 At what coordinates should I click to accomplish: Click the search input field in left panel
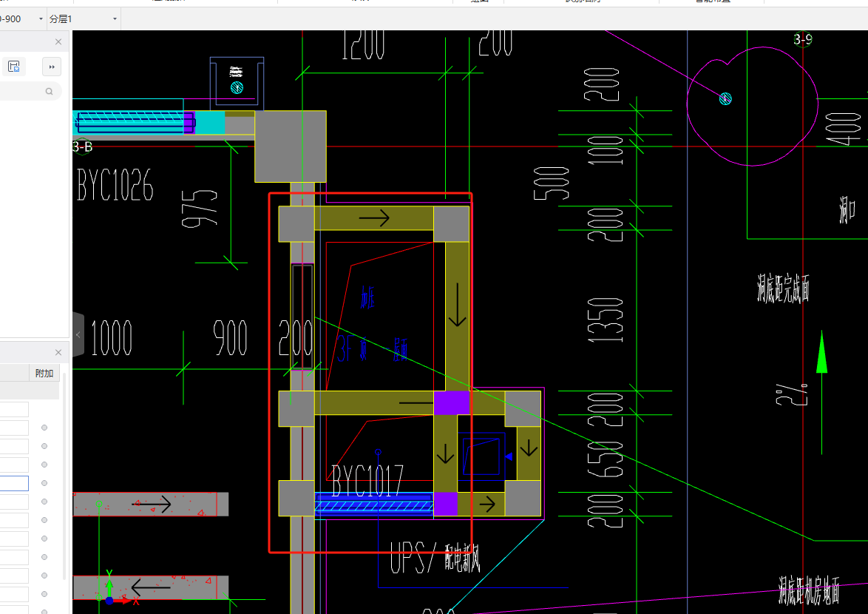click(27, 91)
